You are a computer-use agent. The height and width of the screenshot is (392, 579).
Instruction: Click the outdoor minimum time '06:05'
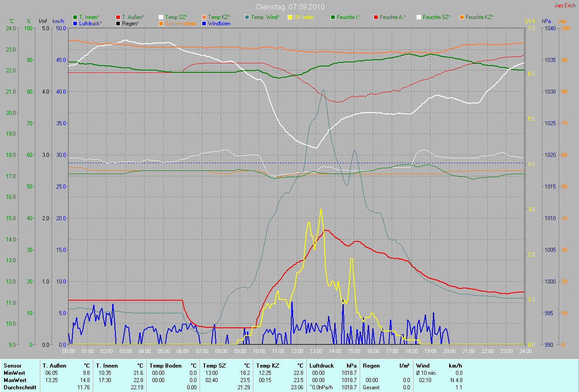(x=52, y=373)
